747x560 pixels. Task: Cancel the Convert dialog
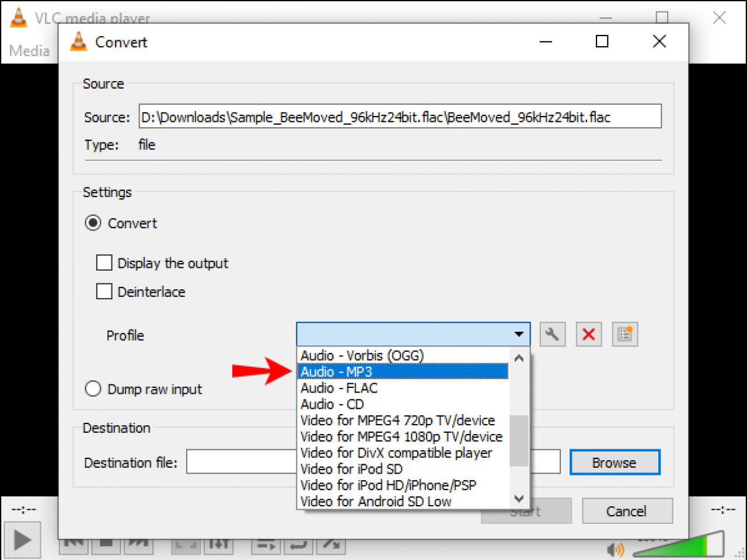[x=627, y=511]
